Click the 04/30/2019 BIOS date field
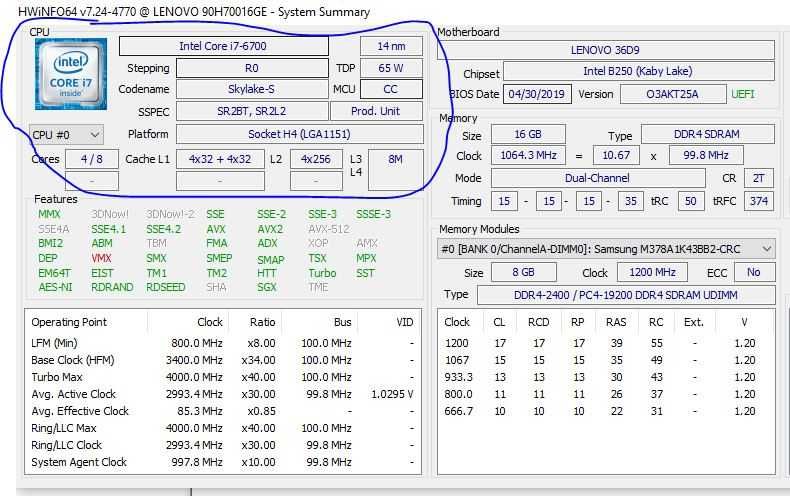This screenshot has width=790, height=496. [x=537, y=94]
